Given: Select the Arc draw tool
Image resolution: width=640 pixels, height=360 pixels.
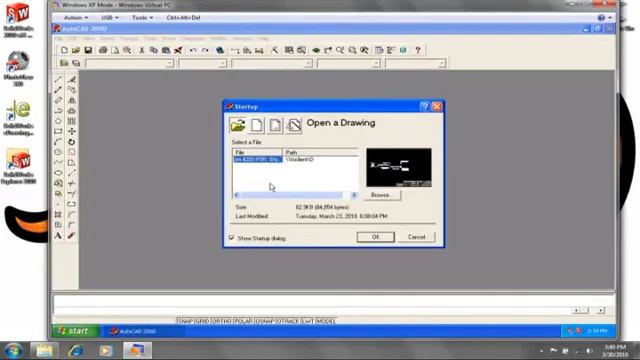Looking at the screenshot, I should coord(58,142).
